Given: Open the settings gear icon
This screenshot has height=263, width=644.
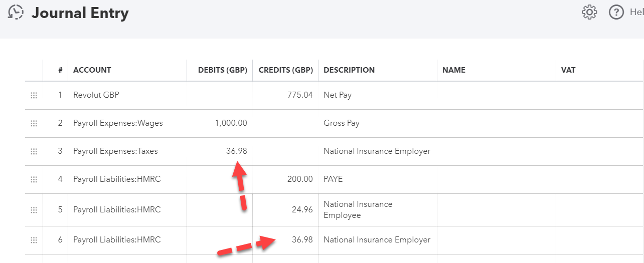Looking at the screenshot, I should pyautogui.click(x=589, y=12).
